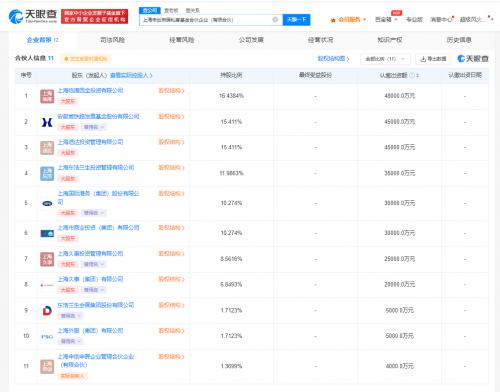Expand the VIP member services dropdown in header
The height and width of the screenshot is (392, 500).
tap(348, 20)
